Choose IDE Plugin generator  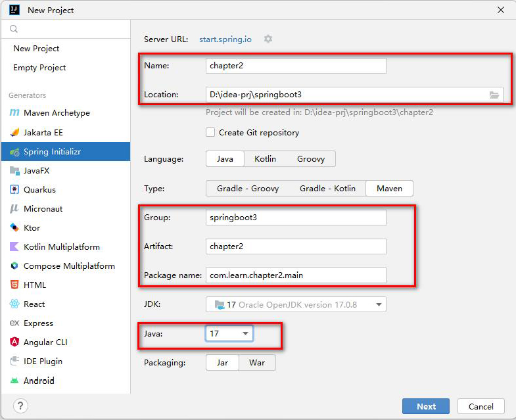[66, 361]
